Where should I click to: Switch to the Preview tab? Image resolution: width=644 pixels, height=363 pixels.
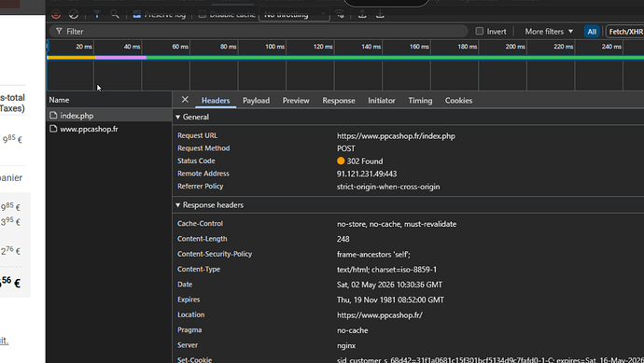[296, 101]
